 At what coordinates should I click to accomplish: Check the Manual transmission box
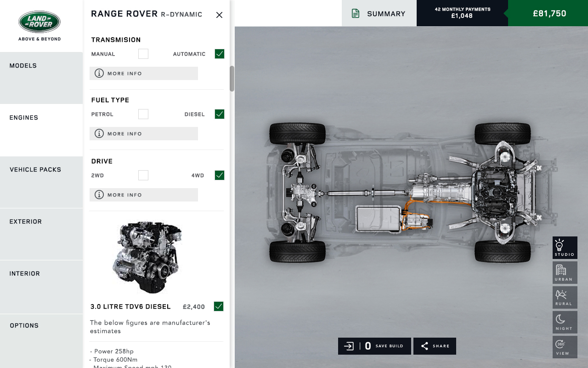(x=143, y=54)
